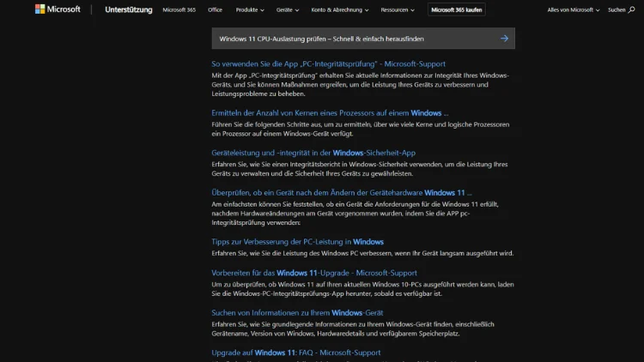Click text 'Erfahren Sie, wie Sie die Leistung des Windows PC'
Screen dimensions: 644x362
coord(285,253)
